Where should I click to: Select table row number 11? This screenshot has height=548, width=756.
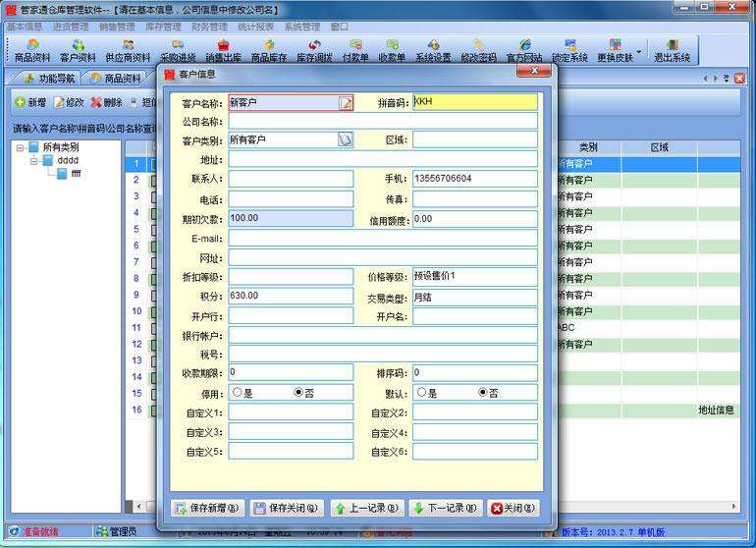point(136,328)
